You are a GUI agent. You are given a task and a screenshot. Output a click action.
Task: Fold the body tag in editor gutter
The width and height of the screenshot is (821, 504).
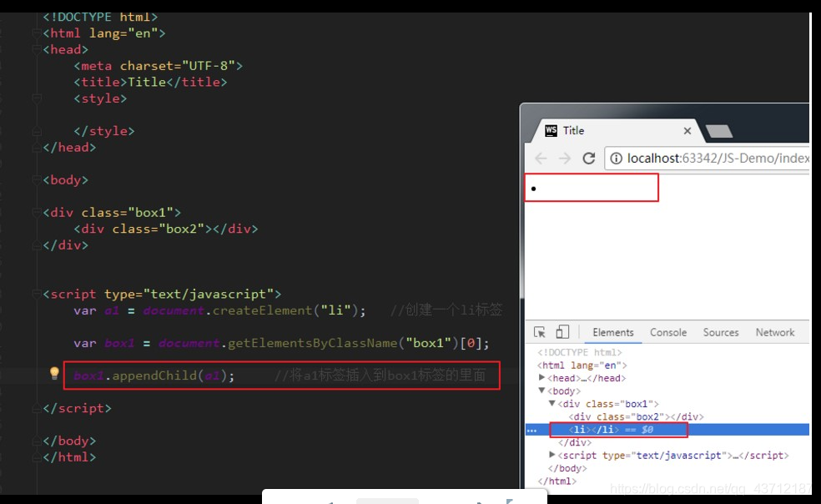click(37, 179)
